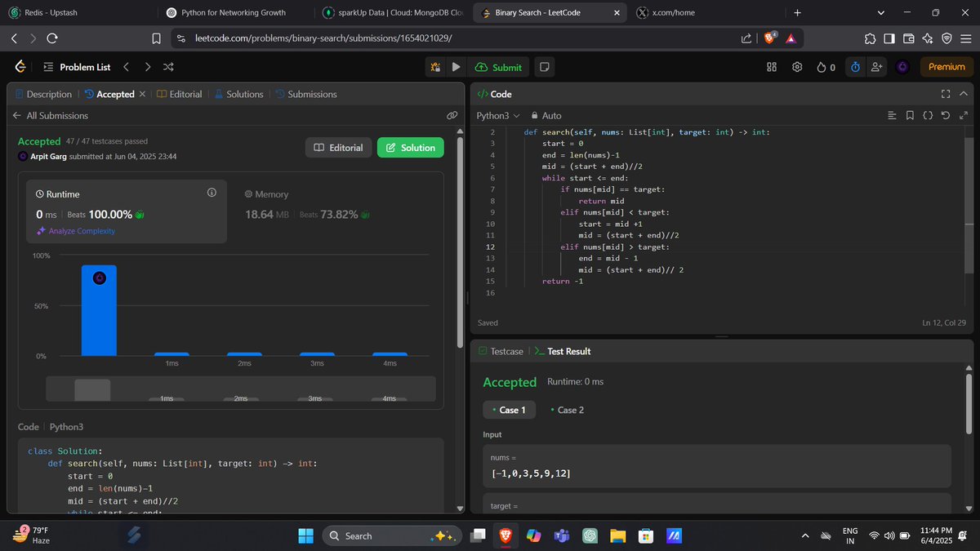Click the gray Editorial button
980x551 pixels.
339,148
